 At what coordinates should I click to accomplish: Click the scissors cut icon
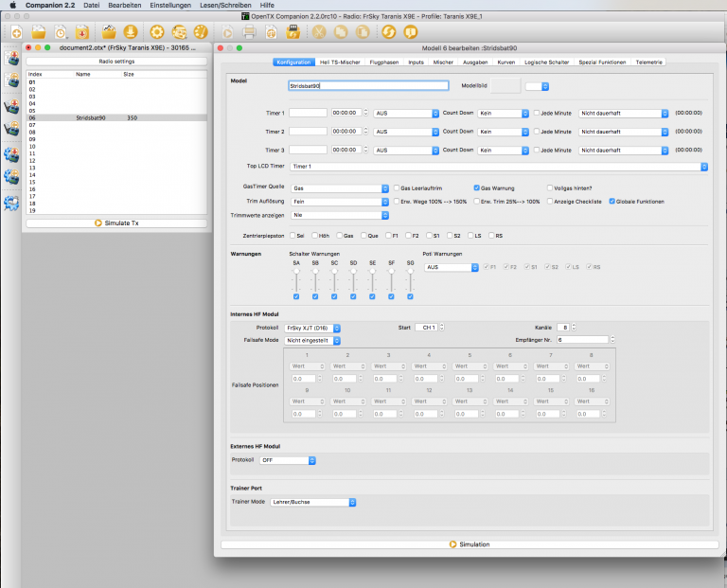tap(318, 32)
